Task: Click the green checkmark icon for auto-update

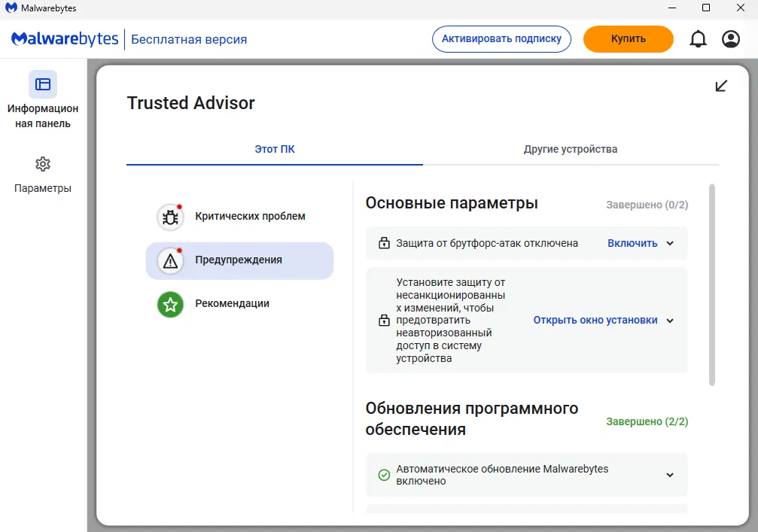Action: 384,475
